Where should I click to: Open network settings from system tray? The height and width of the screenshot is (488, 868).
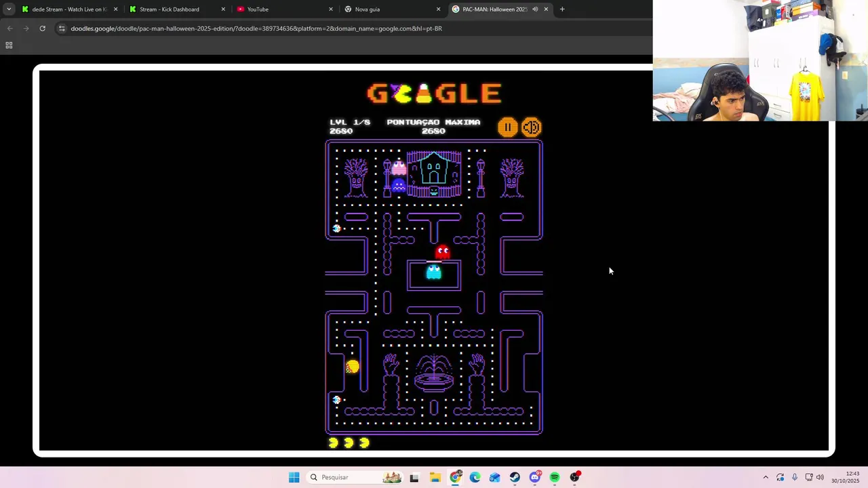[809, 477]
